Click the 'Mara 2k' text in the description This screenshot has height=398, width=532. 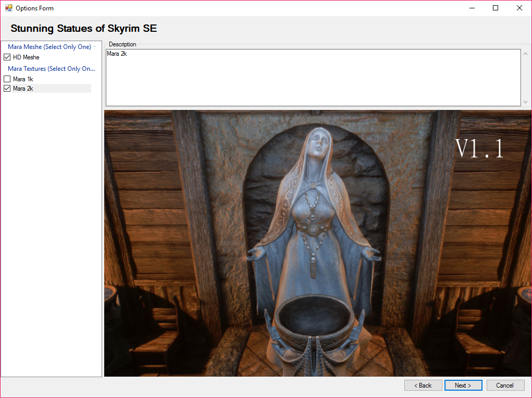[x=117, y=54]
